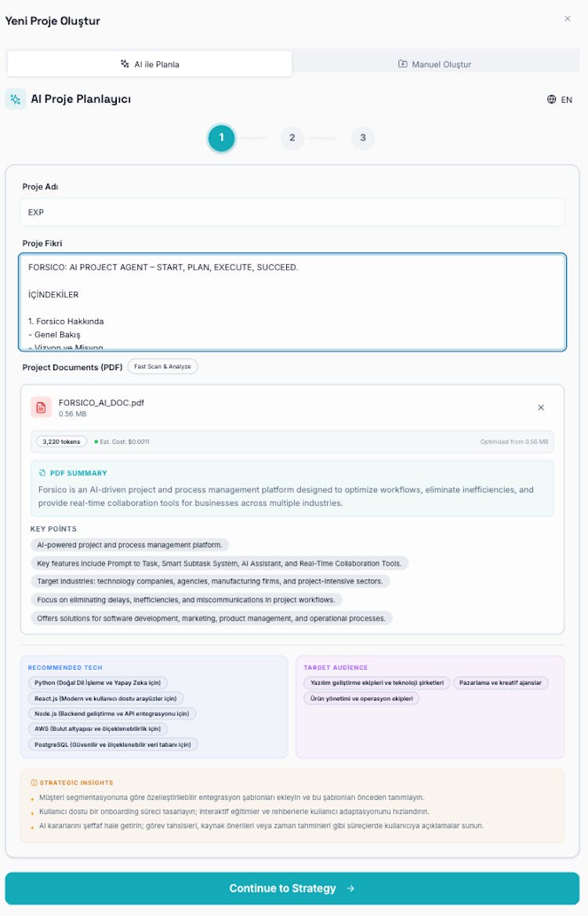Click the Pazarlama ve kreatif ajanslar chip

coord(500,683)
